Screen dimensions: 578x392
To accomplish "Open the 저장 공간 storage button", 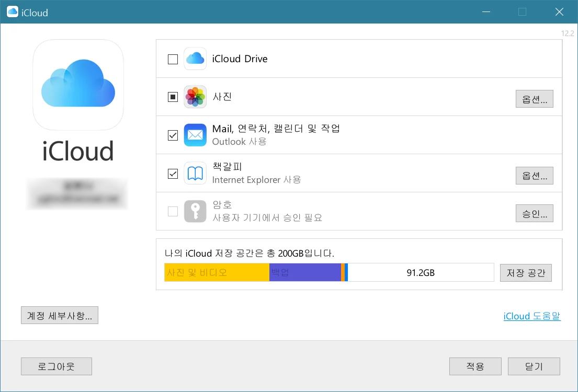I will [x=525, y=273].
